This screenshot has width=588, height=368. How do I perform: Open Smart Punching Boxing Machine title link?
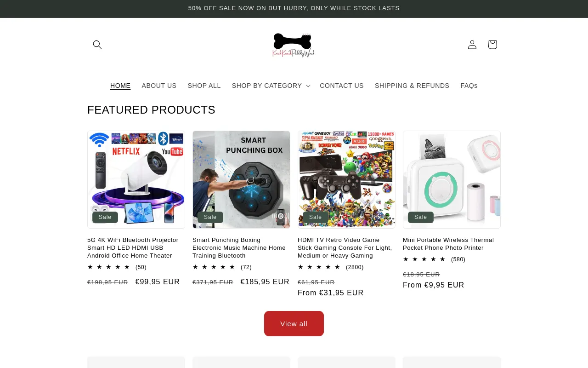pyautogui.click(x=239, y=247)
